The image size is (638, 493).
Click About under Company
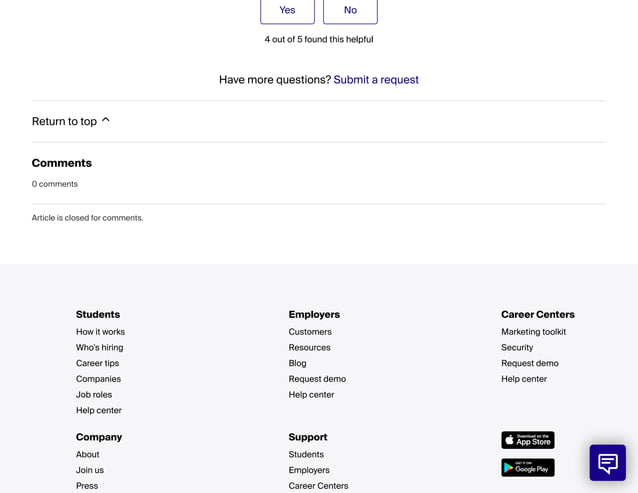coord(87,454)
